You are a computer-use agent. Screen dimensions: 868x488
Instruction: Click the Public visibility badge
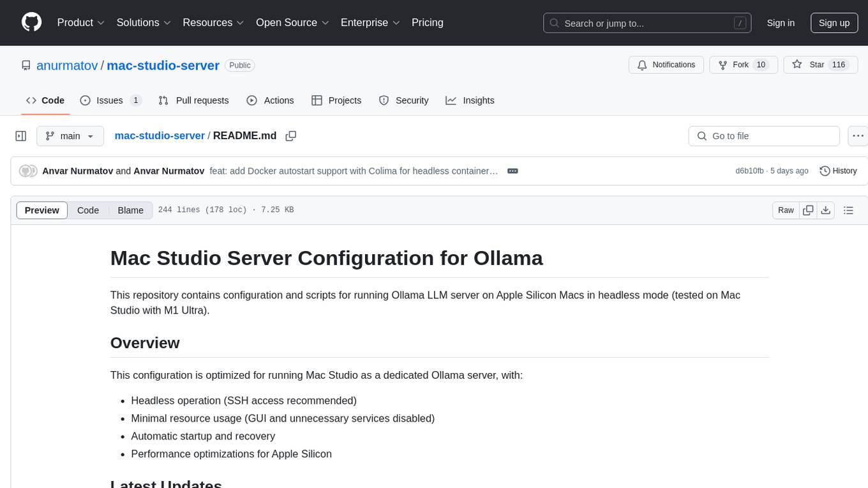(240, 65)
